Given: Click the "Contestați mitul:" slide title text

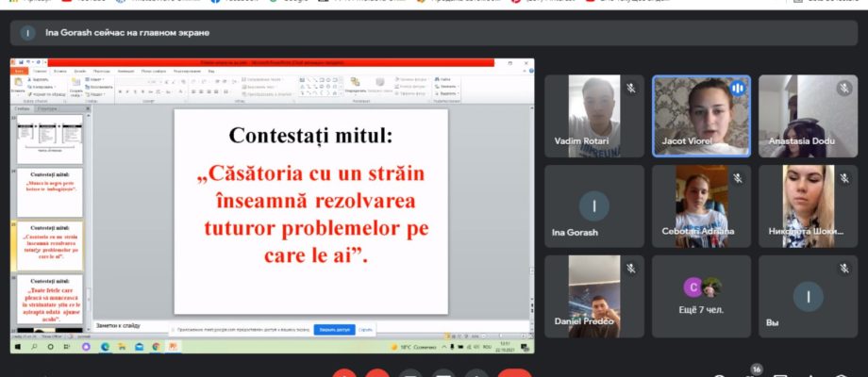Looking at the screenshot, I should click(x=310, y=136).
